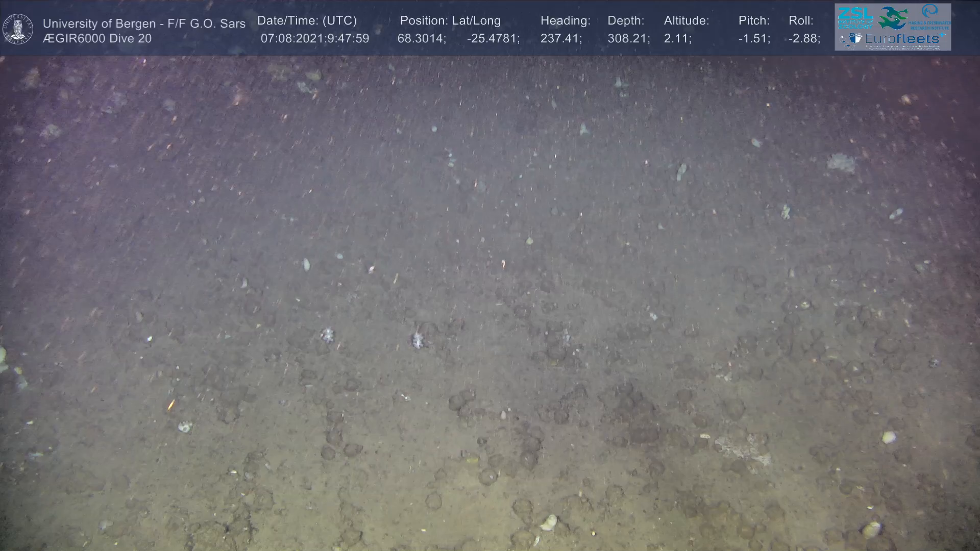Click the Date/Time: (UTC) label
Image resolution: width=980 pixels, height=551 pixels.
307,20
